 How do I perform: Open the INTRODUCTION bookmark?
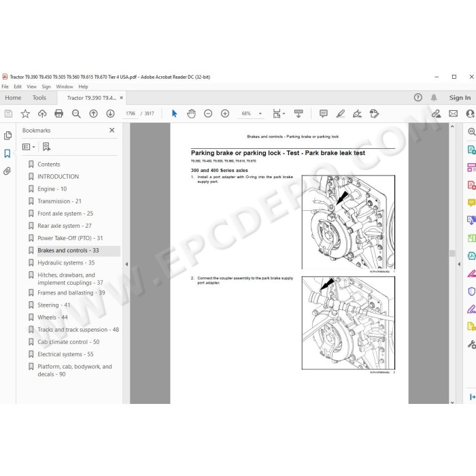tap(58, 177)
